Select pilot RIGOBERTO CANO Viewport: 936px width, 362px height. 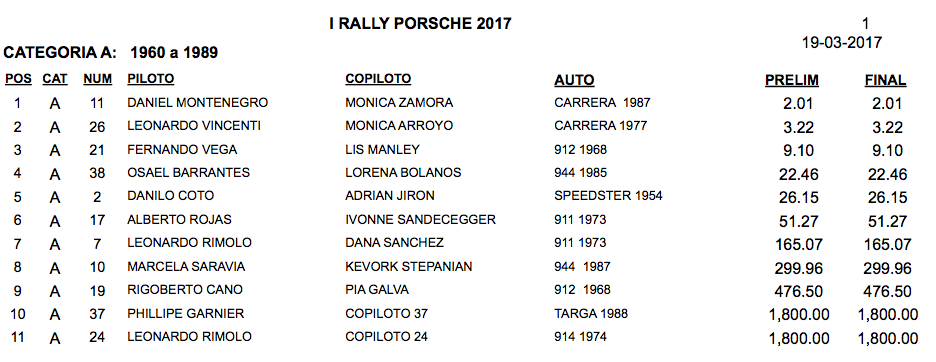click(x=185, y=290)
